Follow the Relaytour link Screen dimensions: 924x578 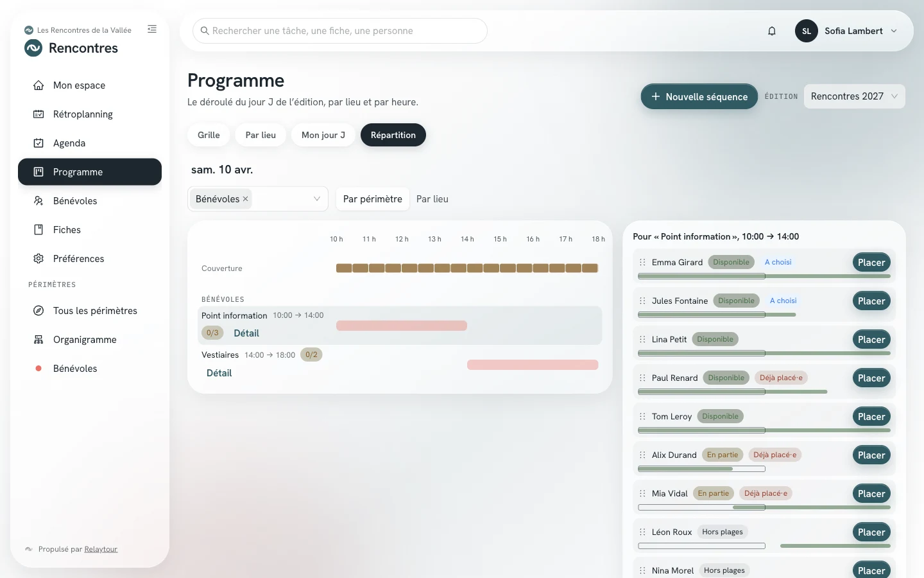point(101,549)
